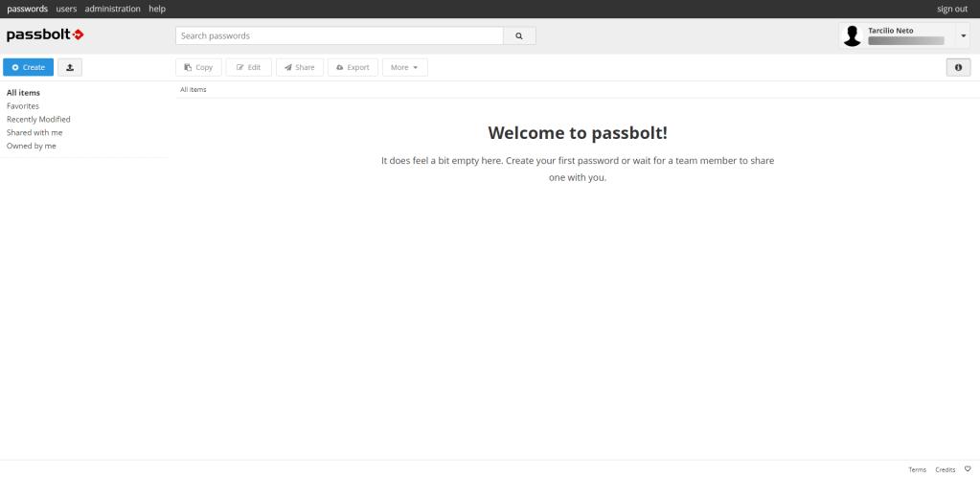Screen dimensions: 980x478
Task: Click the Share toolbar button
Action: [299, 67]
